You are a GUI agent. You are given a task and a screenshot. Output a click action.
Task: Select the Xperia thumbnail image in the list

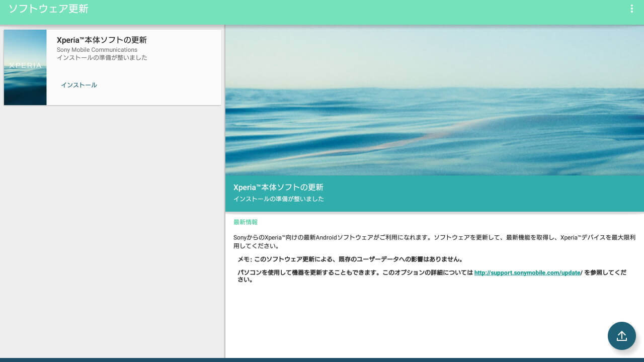25,67
